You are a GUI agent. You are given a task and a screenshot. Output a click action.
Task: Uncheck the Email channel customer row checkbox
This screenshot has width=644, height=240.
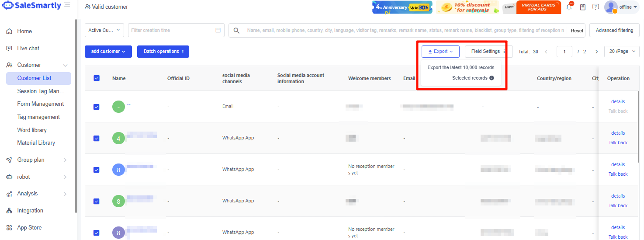click(97, 107)
